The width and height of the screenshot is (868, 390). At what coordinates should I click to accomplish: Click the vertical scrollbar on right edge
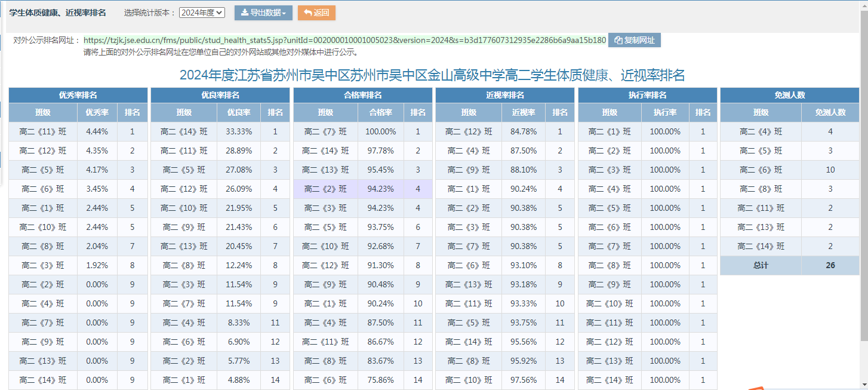tap(863, 179)
